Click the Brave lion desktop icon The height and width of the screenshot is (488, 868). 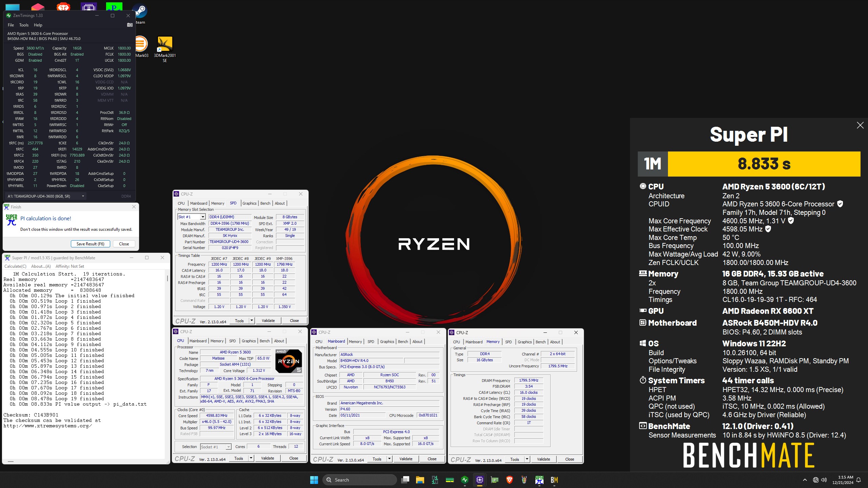[63, 7]
